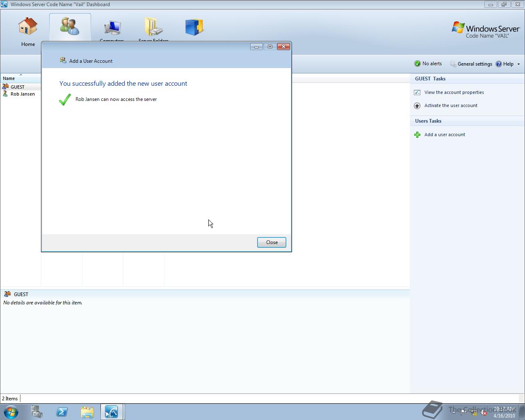Click the Add a User Account title icon

pyautogui.click(x=63, y=60)
